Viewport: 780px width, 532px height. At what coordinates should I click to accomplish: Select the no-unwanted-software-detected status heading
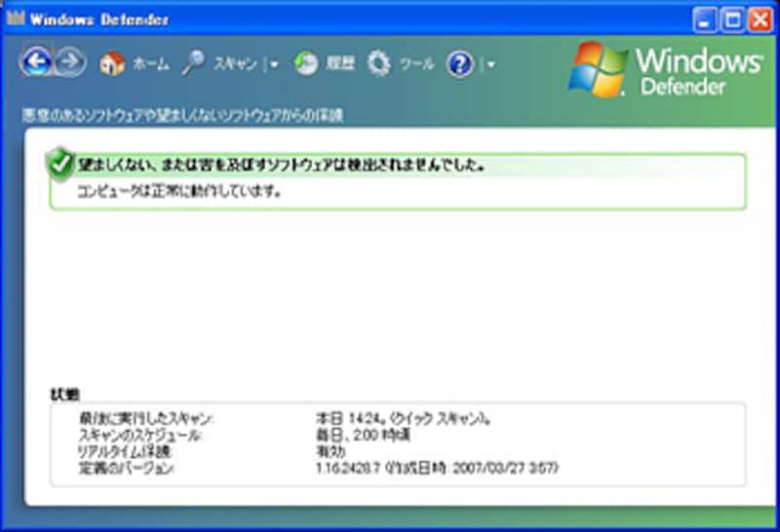pyautogui.click(x=281, y=165)
